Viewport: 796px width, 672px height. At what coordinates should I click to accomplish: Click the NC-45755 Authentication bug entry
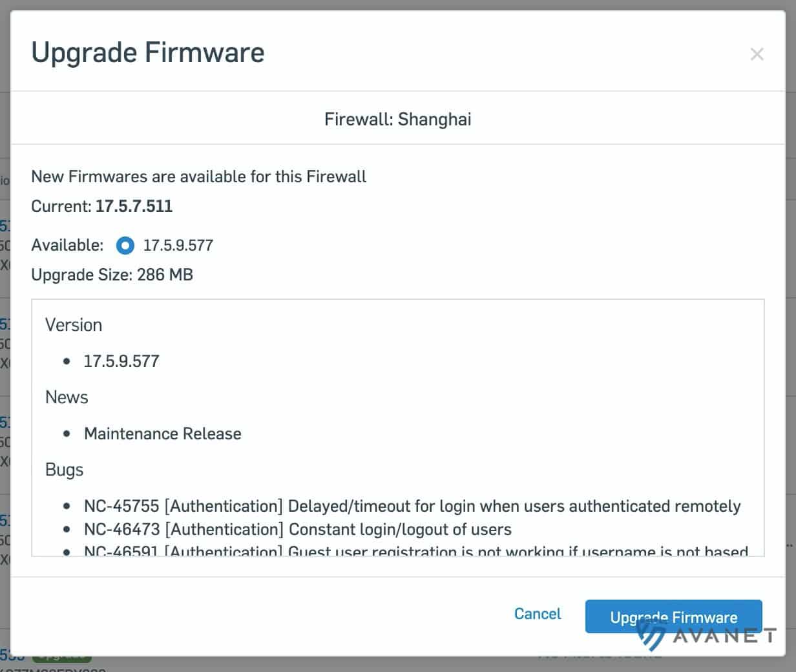point(412,506)
